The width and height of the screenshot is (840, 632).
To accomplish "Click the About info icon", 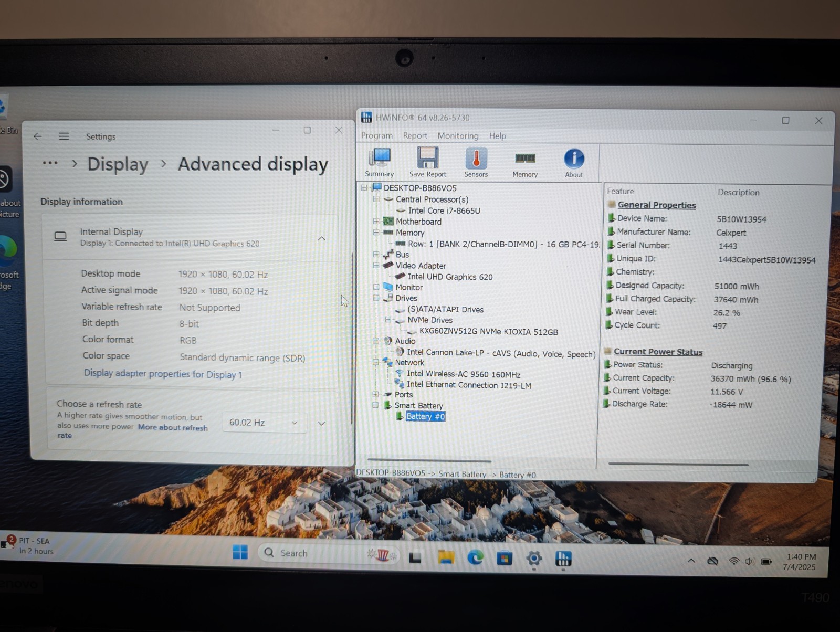I will tap(574, 163).
